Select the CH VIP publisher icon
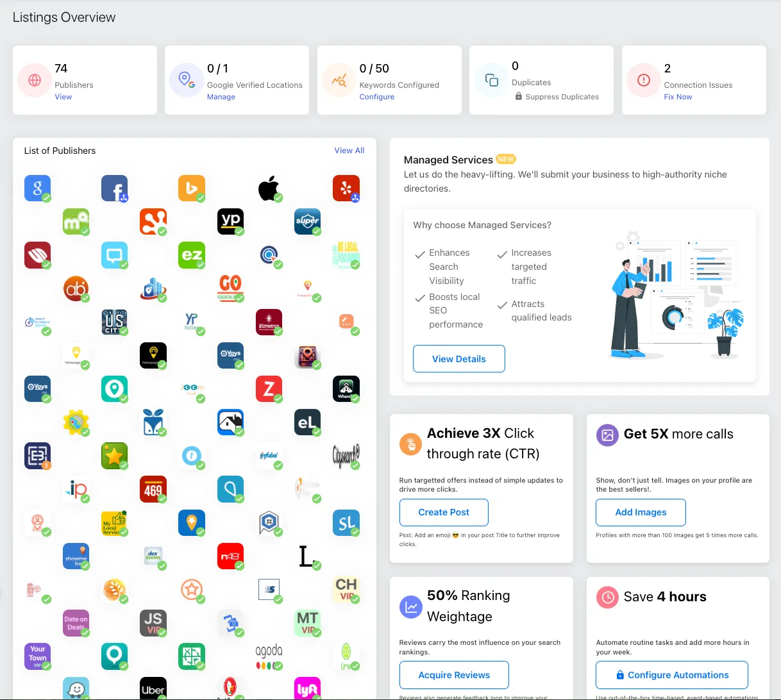 [346, 589]
